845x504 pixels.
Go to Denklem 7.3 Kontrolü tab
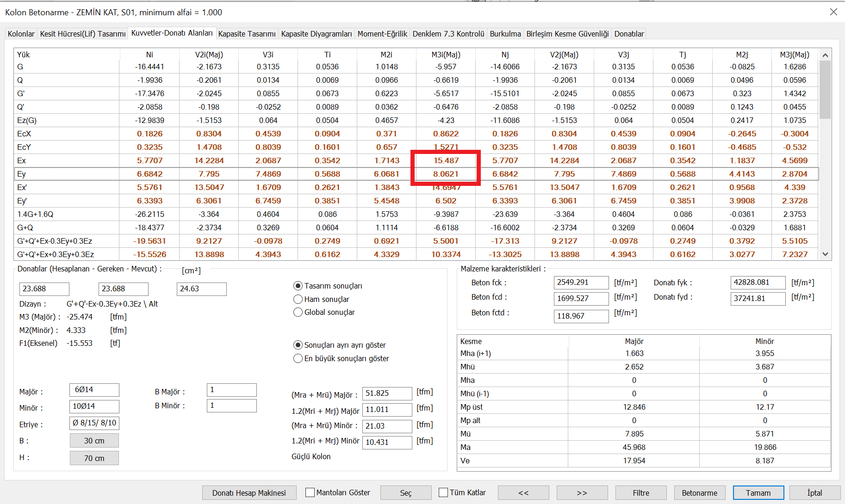(x=448, y=34)
